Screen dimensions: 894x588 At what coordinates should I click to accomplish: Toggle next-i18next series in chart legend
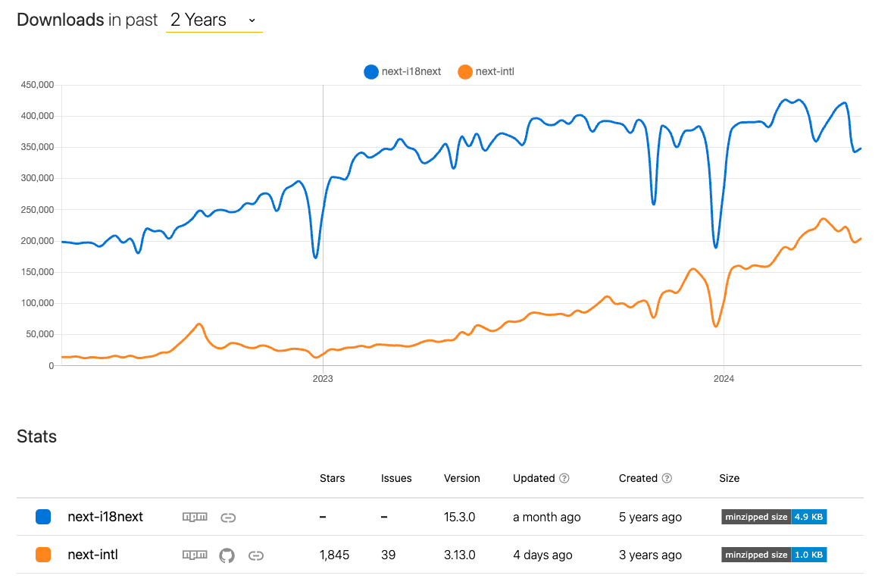[x=402, y=72]
